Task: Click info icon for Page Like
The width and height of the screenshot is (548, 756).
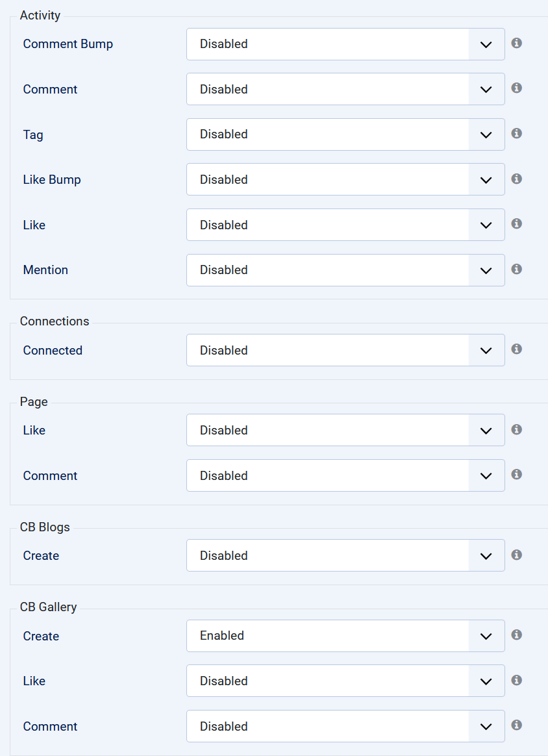Action: pos(517,429)
